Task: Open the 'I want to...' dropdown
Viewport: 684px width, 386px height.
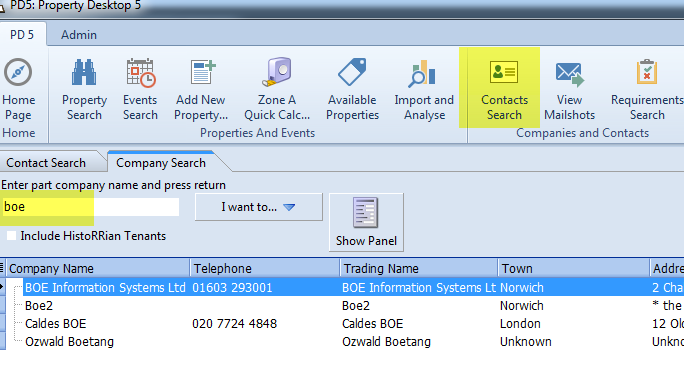Action: (259, 207)
